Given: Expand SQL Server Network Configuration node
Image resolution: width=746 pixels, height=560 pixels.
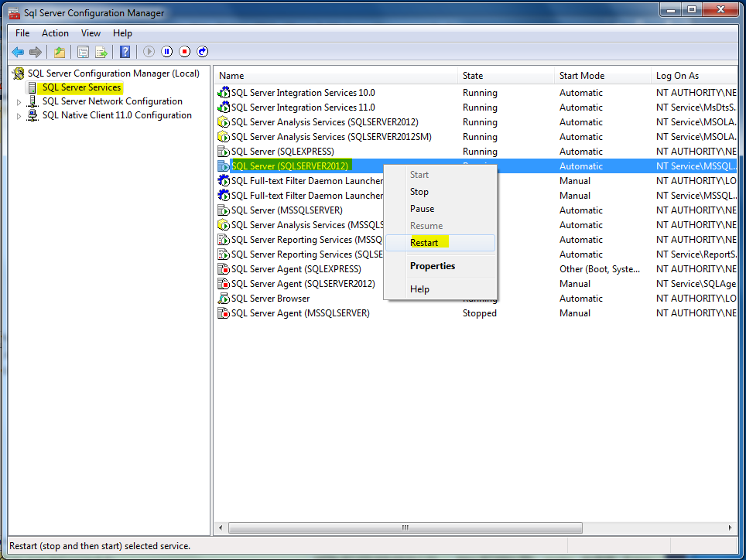Looking at the screenshot, I should click(19, 102).
